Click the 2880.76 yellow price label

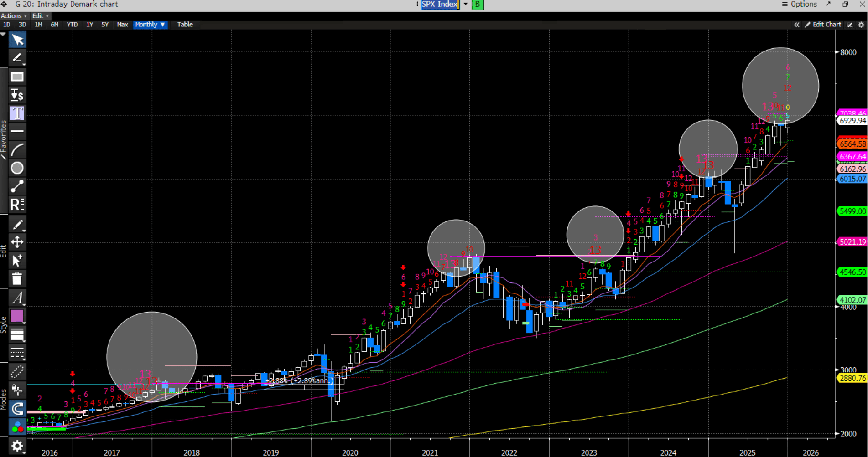click(852, 378)
